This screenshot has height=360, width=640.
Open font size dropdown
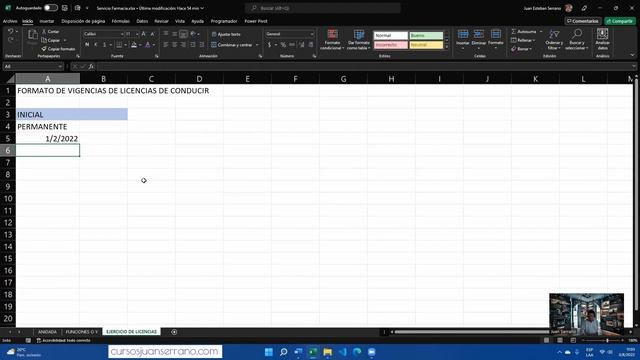pos(137,34)
